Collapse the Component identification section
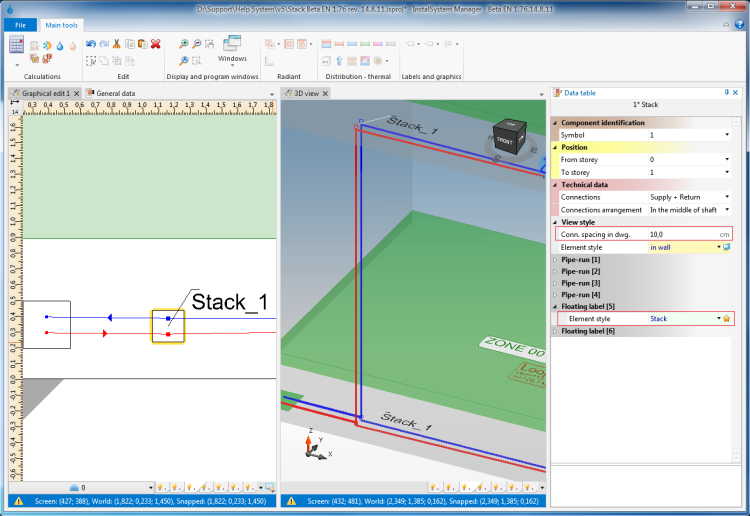The image size is (750, 516). click(555, 123)
